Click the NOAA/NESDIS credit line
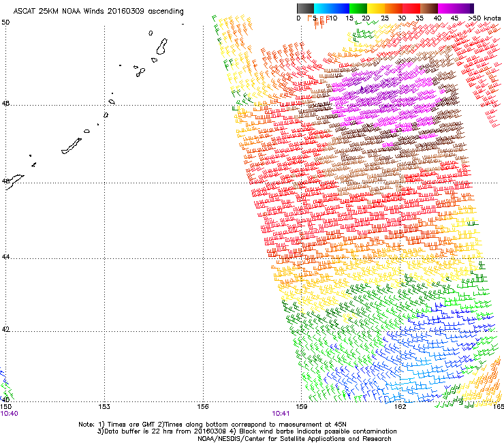This screenshot has height=443, width=504. tap(294, 439)
